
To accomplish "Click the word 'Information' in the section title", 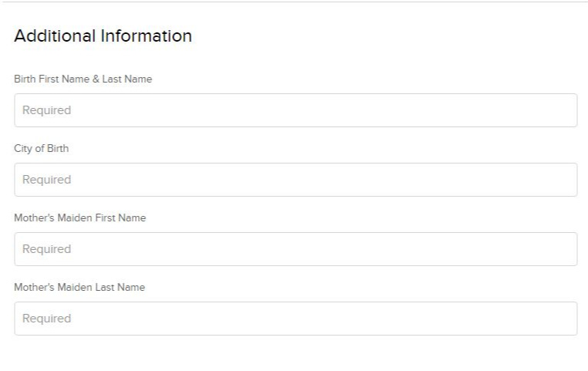I will pyautogui.click(x=147, y=36).
